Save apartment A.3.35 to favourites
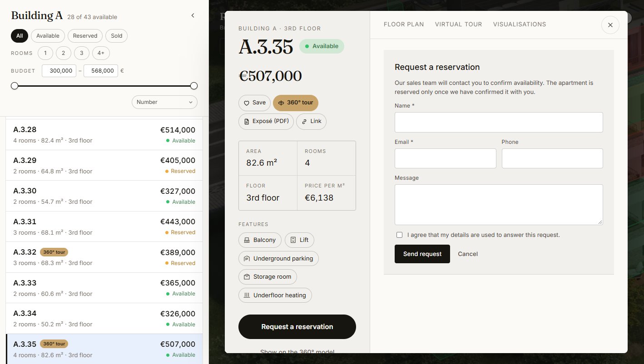Screen dimensions: 644x364 click(x=254, y=103)
